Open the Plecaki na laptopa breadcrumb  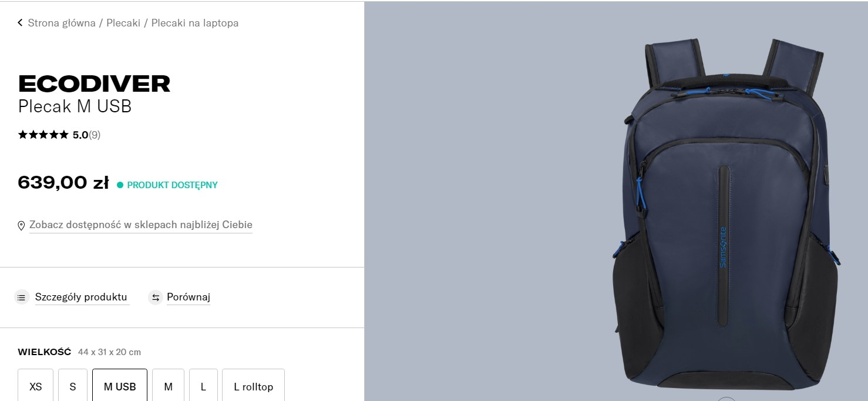tap(195, 23)
